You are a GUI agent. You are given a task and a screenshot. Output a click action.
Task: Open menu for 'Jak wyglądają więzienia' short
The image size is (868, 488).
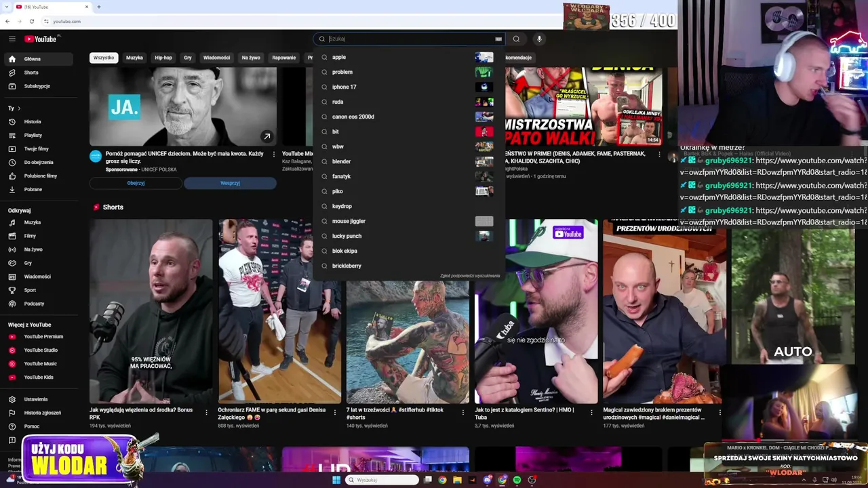(207, 412)
